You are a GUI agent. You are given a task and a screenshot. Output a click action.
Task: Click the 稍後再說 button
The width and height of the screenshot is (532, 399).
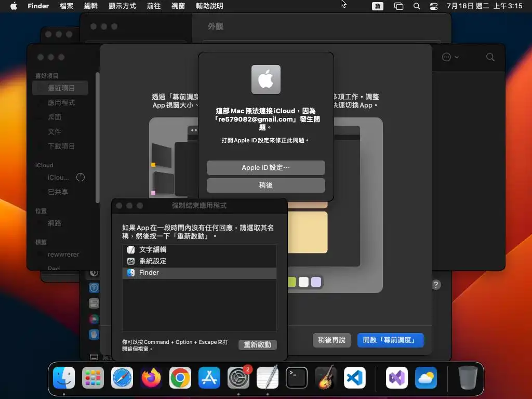331,340
